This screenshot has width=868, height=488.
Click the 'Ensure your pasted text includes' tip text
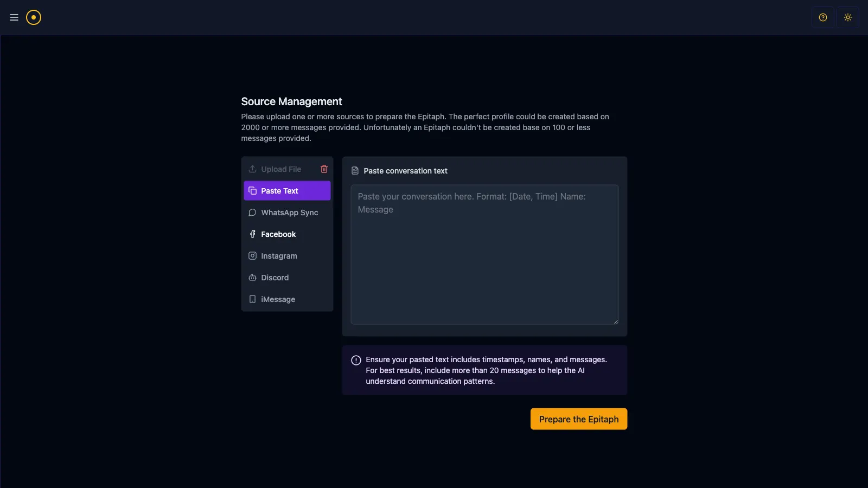486,370
